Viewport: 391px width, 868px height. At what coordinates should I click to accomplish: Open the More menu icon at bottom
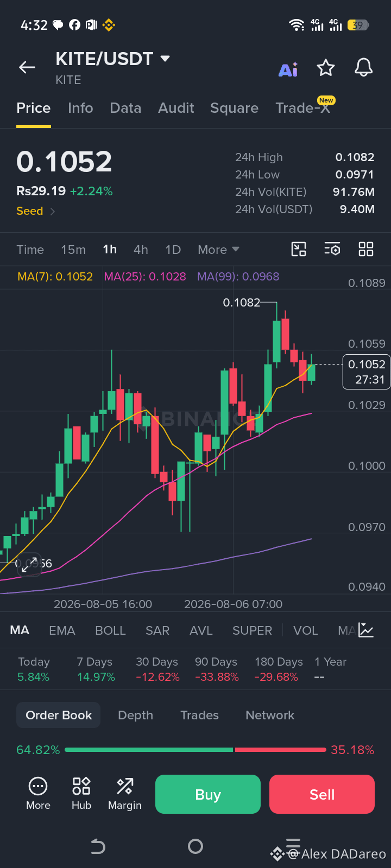click(x=38, y=794)
